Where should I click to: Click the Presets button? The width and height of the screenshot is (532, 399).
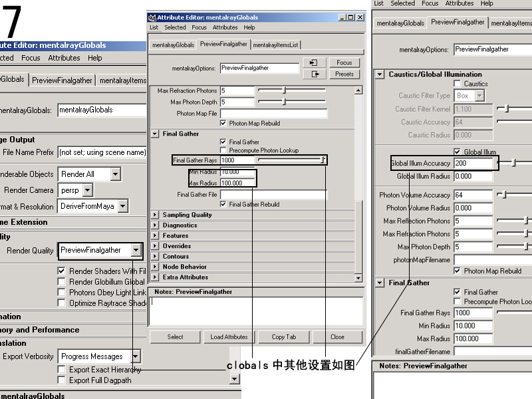pyautogui.click(x=344, y=74)
